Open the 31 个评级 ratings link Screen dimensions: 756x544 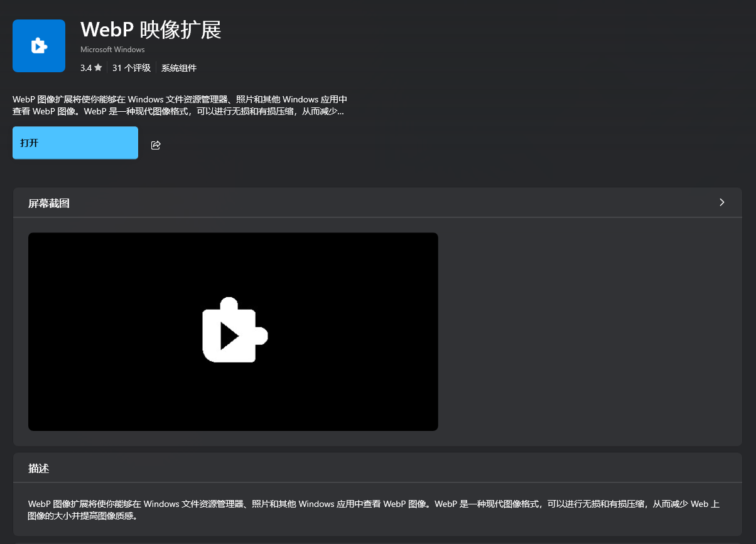(x=131, y=68)
